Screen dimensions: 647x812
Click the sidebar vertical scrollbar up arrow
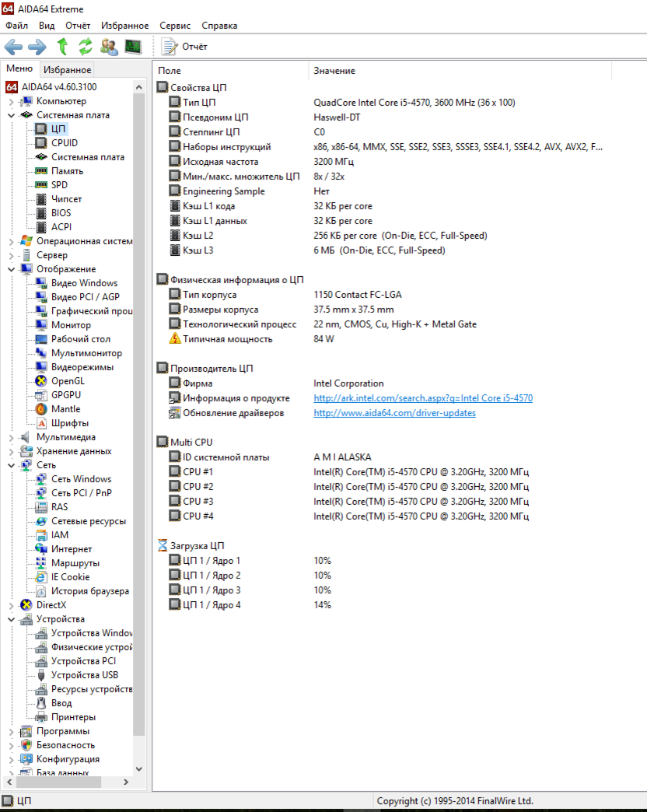coord(138,87)
